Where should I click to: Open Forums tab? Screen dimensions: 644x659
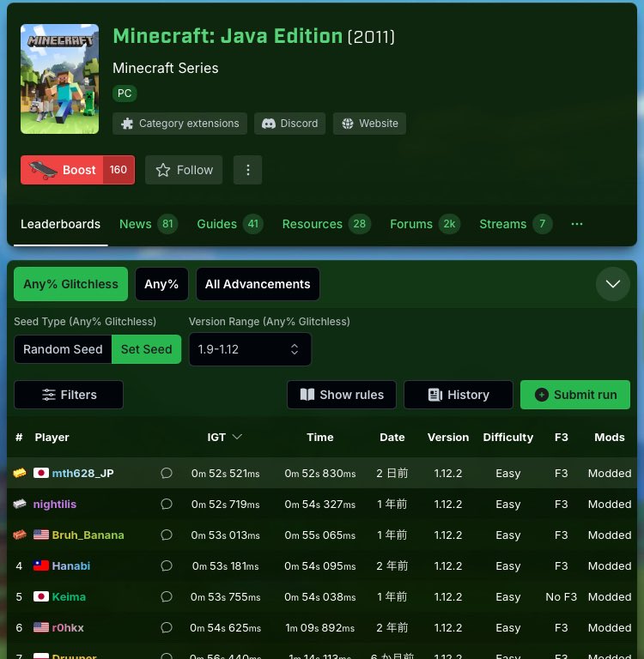[x=425, y=224]
